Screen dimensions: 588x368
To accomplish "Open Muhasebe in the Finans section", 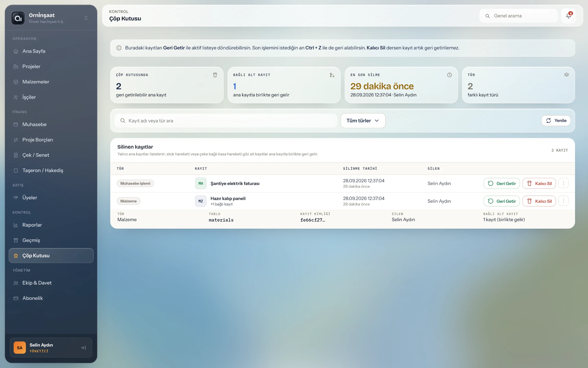I will coord(51,124).
